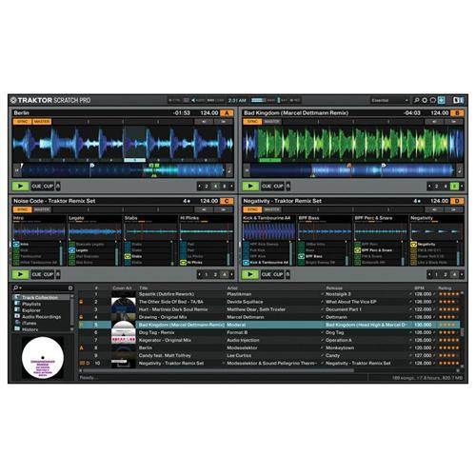The width and height of the screenshot is (476, 476).
Task: Click the Native Instruments logo in header
Action: (458, 100)
